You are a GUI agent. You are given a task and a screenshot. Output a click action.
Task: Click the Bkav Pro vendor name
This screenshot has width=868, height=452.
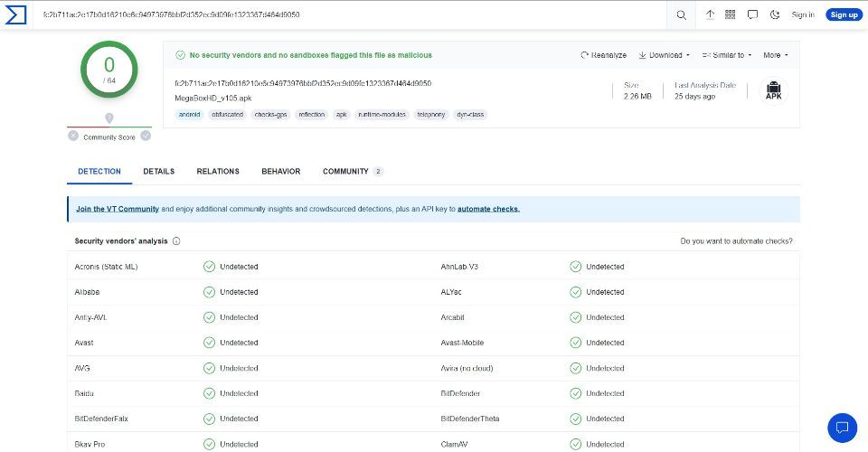tap(90, 444)
